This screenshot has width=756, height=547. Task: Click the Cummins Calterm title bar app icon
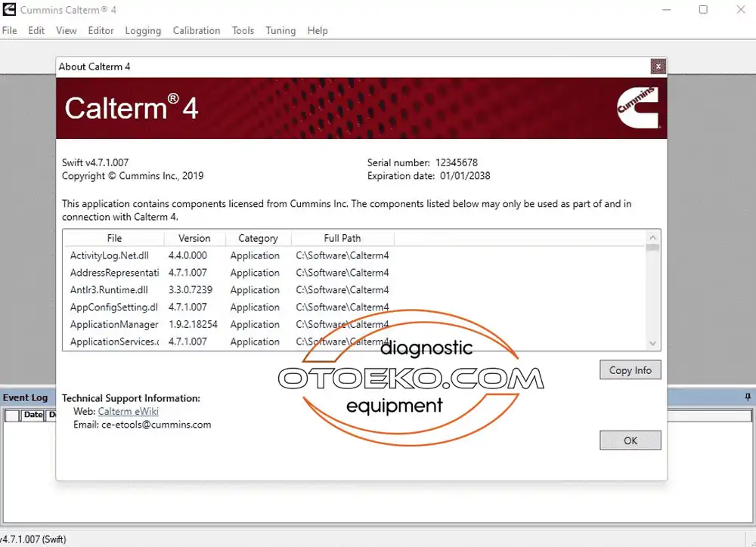(x=9, y=10)
